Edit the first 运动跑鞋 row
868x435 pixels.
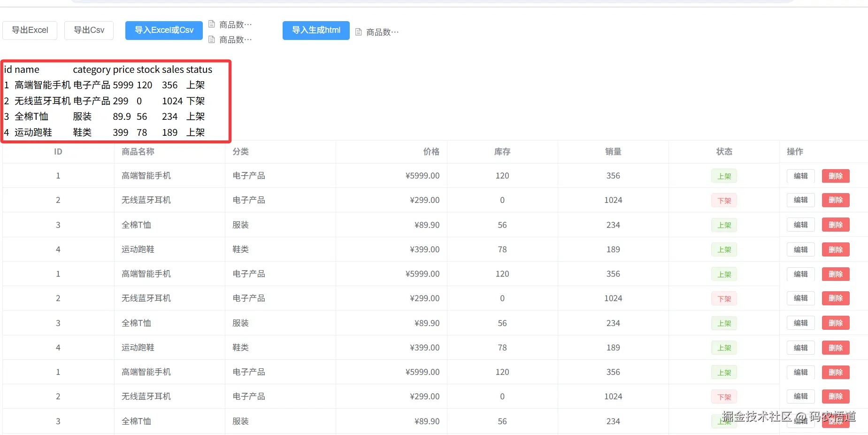801,249
